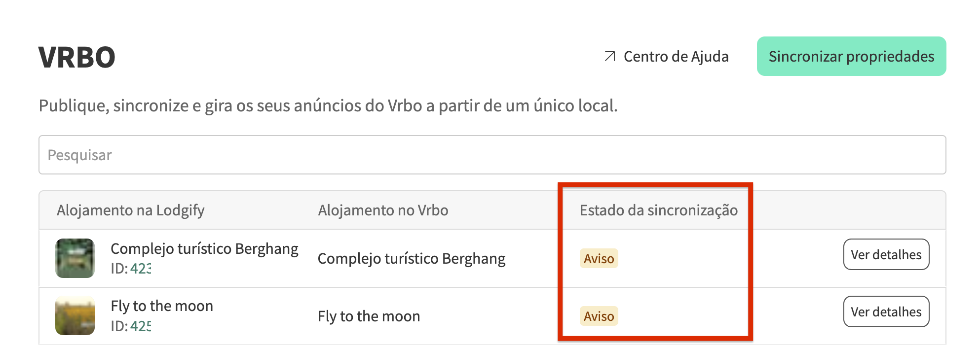Select Fly to the moon in the Vrbo column
The width and height of the screenshot is (980, 345).
coord(369,316)
